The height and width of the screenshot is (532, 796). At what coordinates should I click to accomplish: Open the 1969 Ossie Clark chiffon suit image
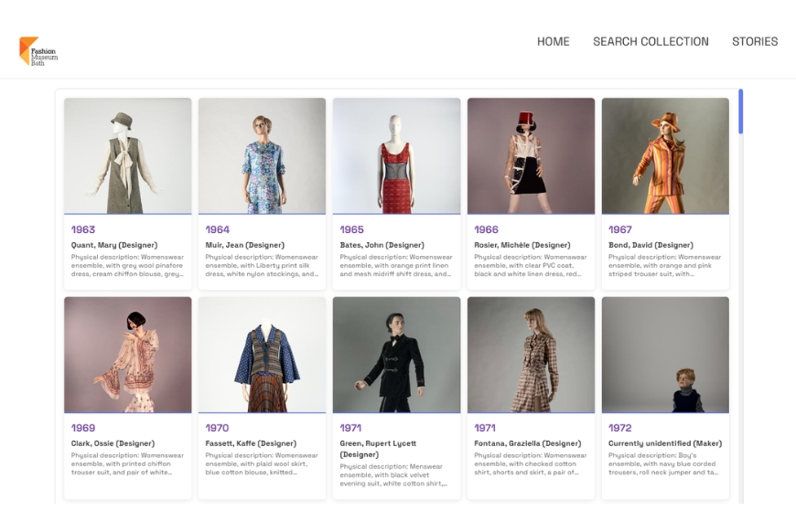(128, 355)
